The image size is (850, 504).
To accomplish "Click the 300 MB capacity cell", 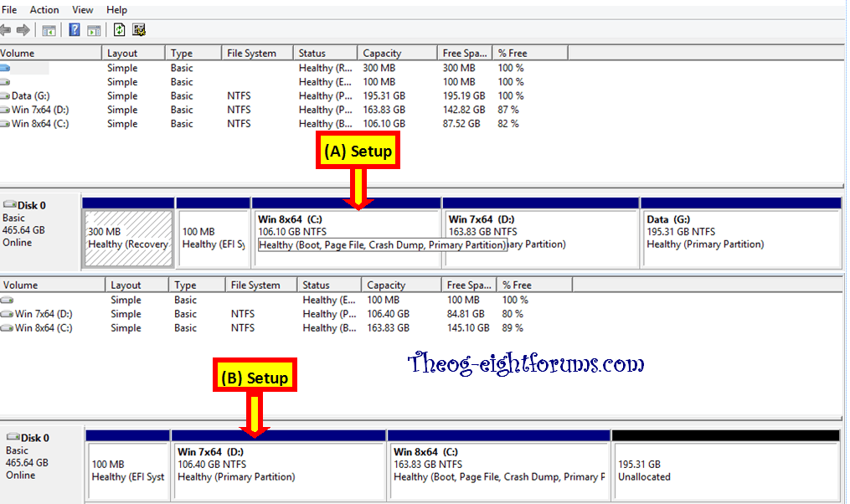I will [379, 69].
